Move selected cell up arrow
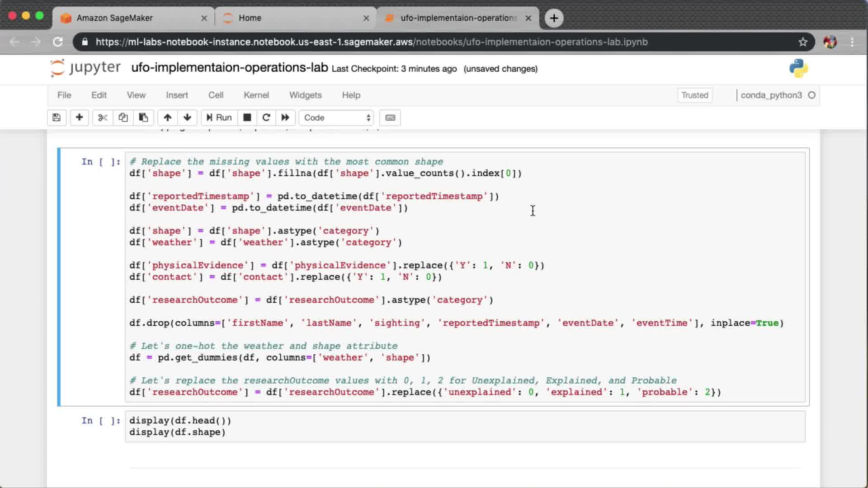868x488 pixels. click(167, 117)
